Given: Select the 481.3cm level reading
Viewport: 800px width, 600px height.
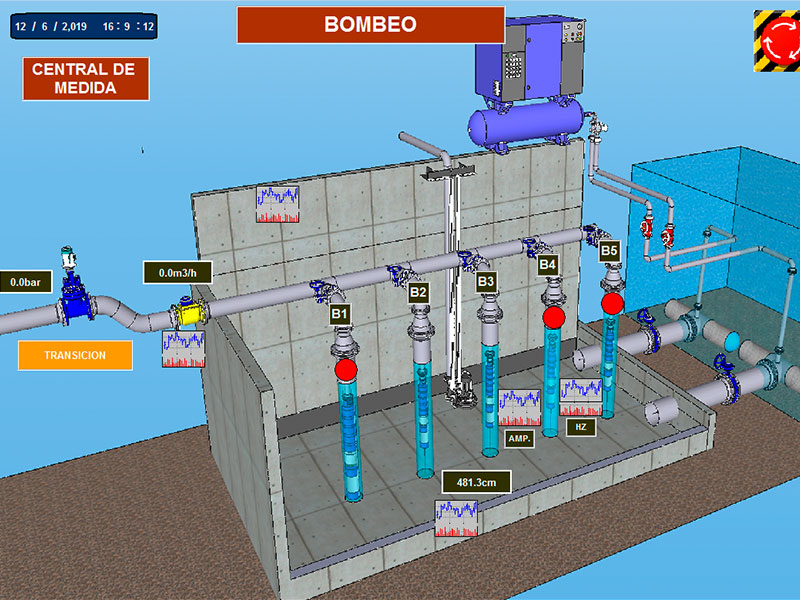Looking at the screenshot, I should pos(476,482).
